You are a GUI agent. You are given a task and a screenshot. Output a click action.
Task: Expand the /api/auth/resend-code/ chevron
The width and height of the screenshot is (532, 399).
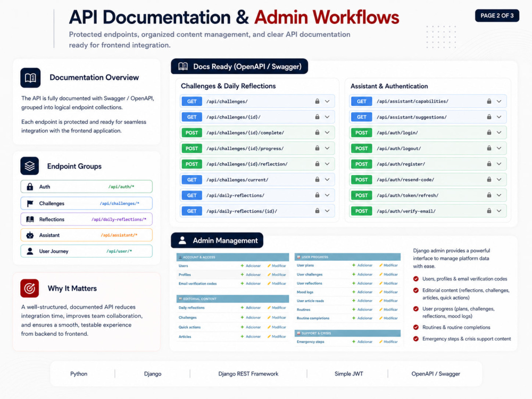click(x=499, y=179)
